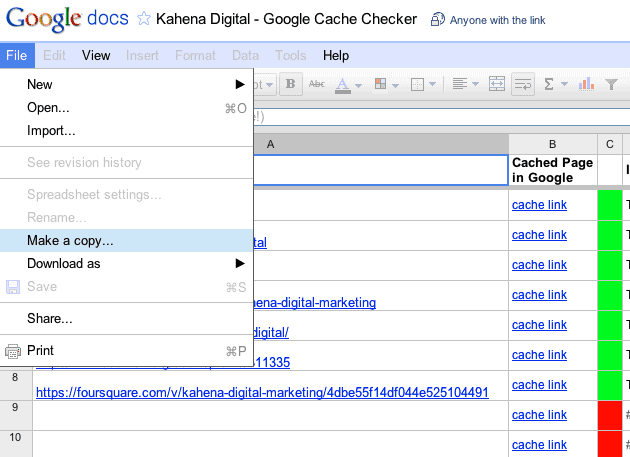Viewport: 630px width, 457px height.
Task: Click the printer icon
Action: (13, 351)
